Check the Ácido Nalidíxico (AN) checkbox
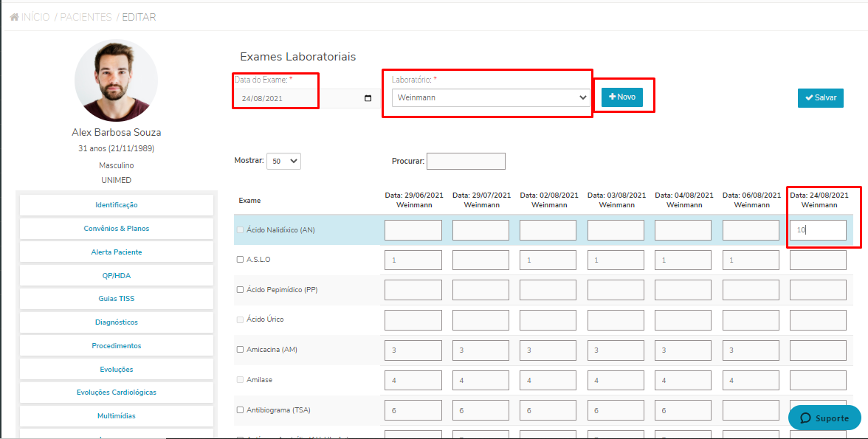Image resolution: width=868 pixels, height=439 pixels. click(241, 229)
